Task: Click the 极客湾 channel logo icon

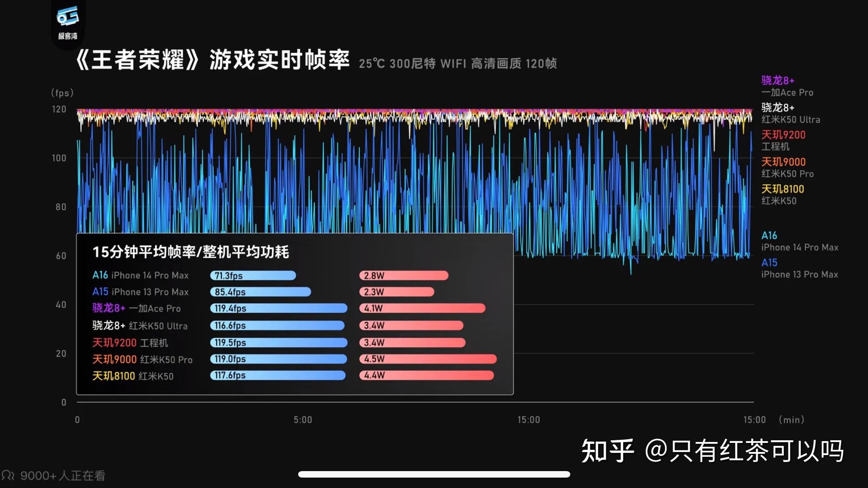Action: pyautogui.click(x=68, y=16)
